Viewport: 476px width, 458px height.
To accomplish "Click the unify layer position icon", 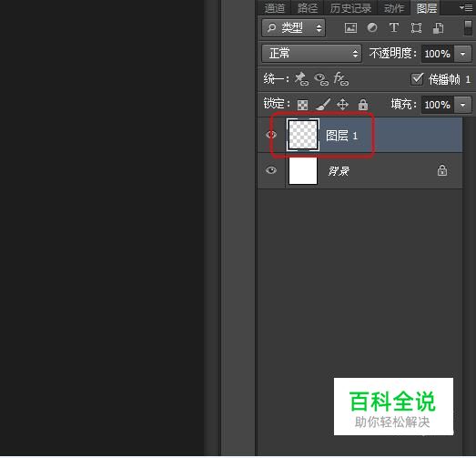I will (x=301, y=79).
